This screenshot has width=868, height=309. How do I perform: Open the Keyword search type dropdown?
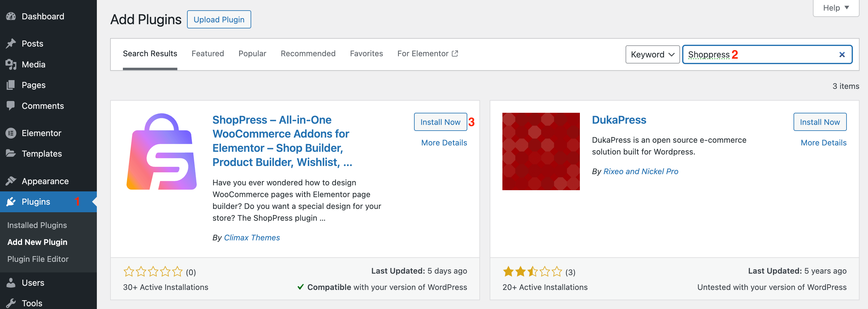(652, 54)
